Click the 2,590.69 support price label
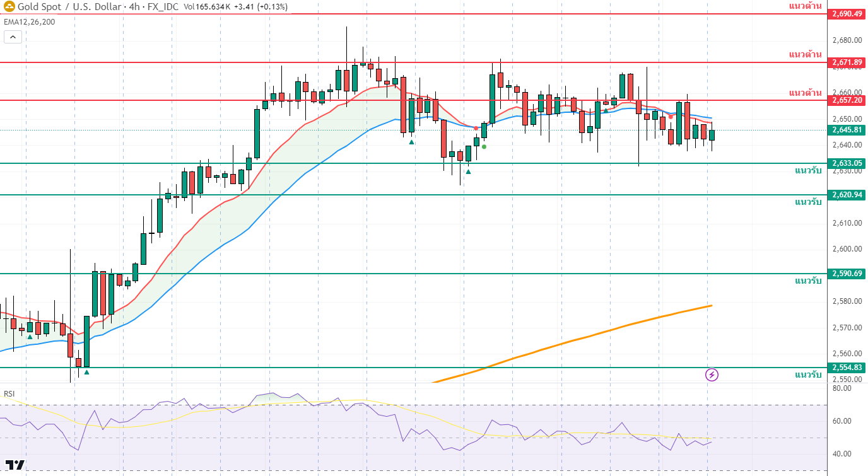The image size is (868, 476). click(847, 274)
